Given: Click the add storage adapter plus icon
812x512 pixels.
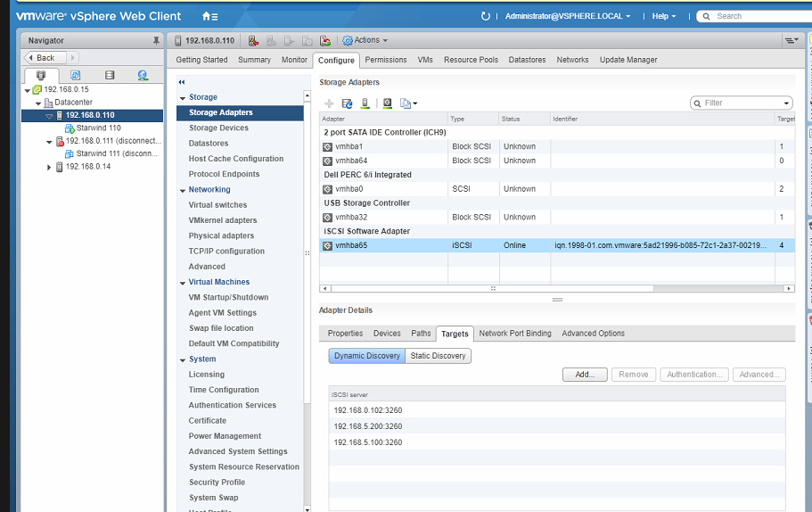Looking at the screenshot, I should click(x=329, y=103).
